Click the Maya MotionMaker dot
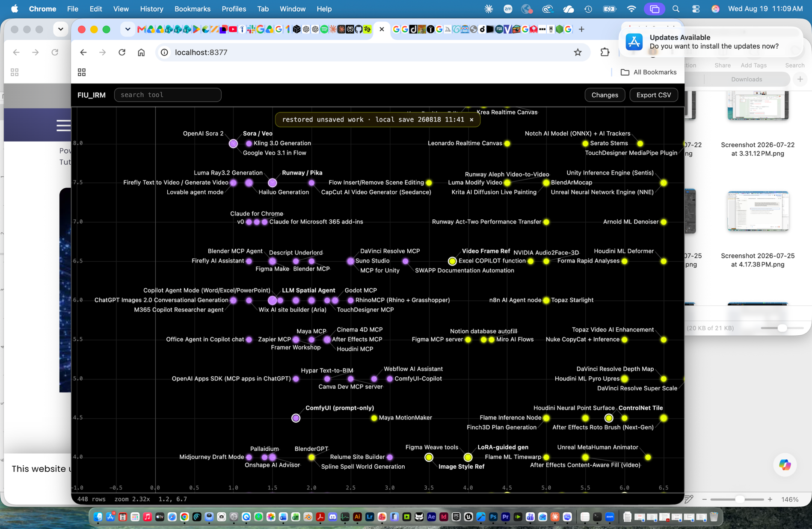This screenshot has width=812, height=529. point(374,418)
